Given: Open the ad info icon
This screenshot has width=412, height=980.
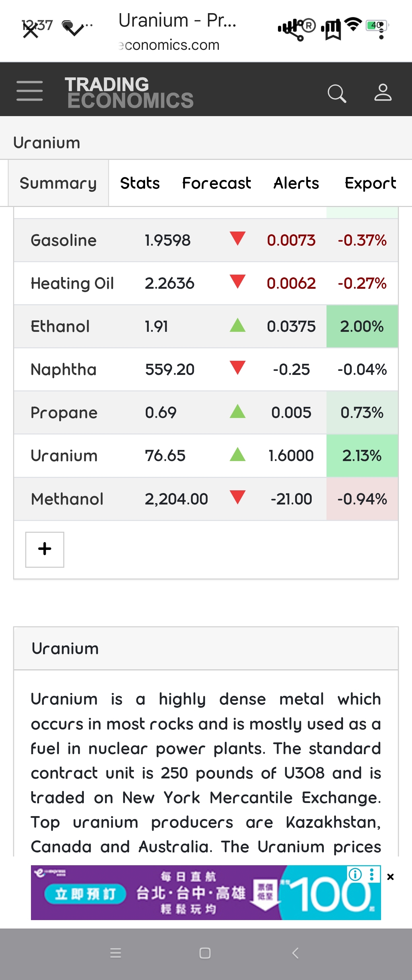Looking at the screenshot, I should coord(355,874).
